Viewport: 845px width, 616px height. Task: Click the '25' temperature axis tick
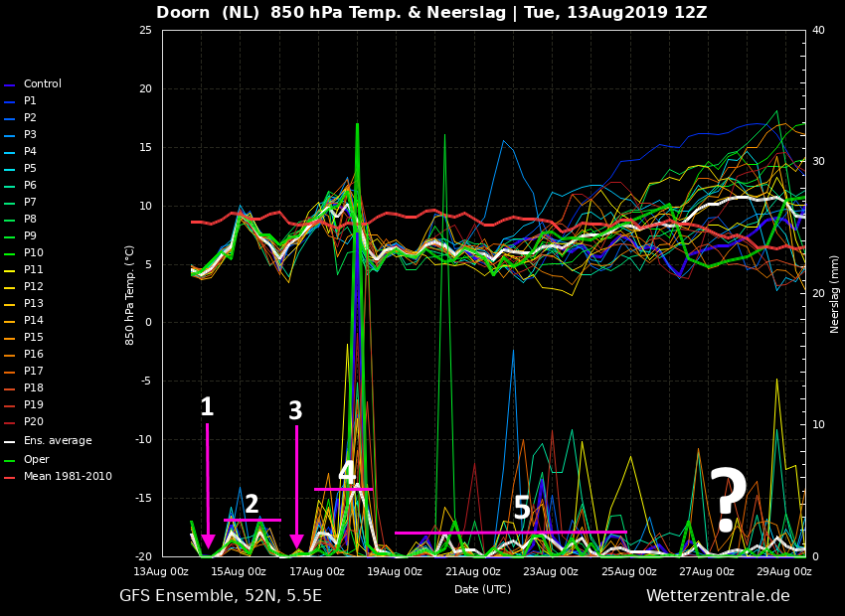[x=145, y=31]
